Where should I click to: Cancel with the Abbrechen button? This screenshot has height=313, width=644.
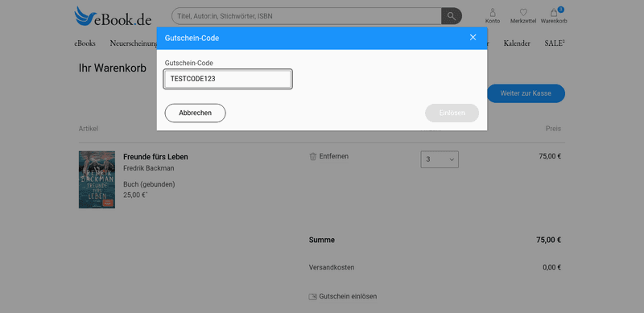195,113
